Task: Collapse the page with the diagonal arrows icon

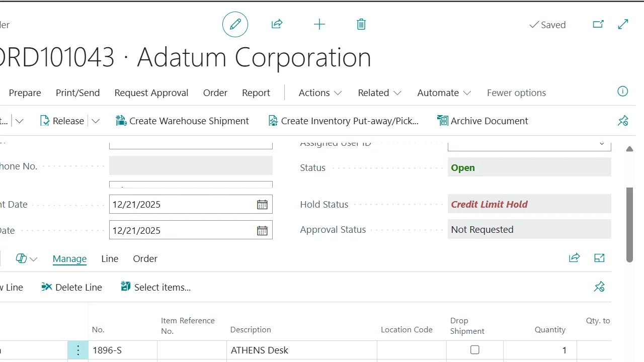Action: pos(623,24)
